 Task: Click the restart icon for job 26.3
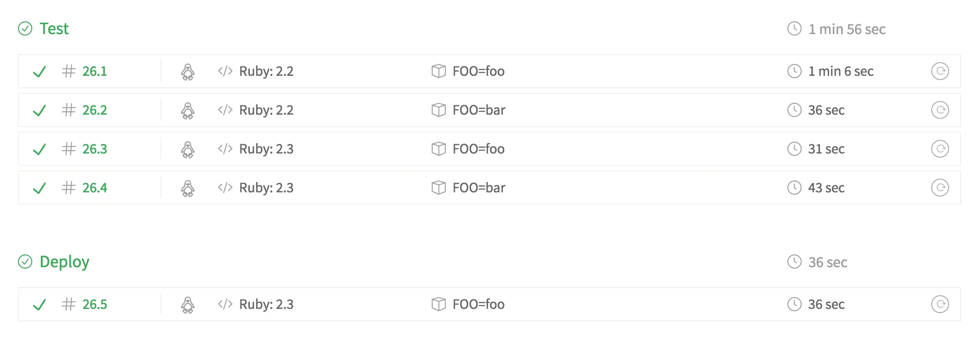click(940, 149)
